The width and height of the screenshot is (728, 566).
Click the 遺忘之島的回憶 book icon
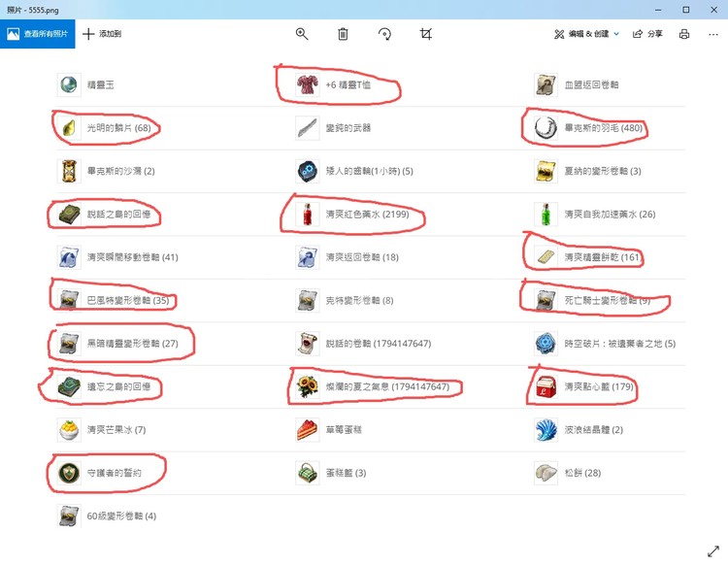(x=69, y=386)
